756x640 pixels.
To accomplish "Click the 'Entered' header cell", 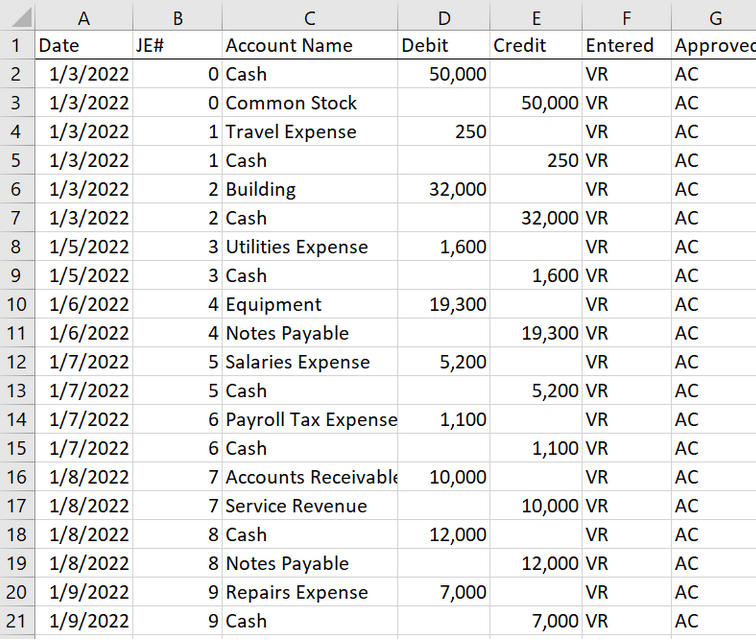I will pos(626,45).
